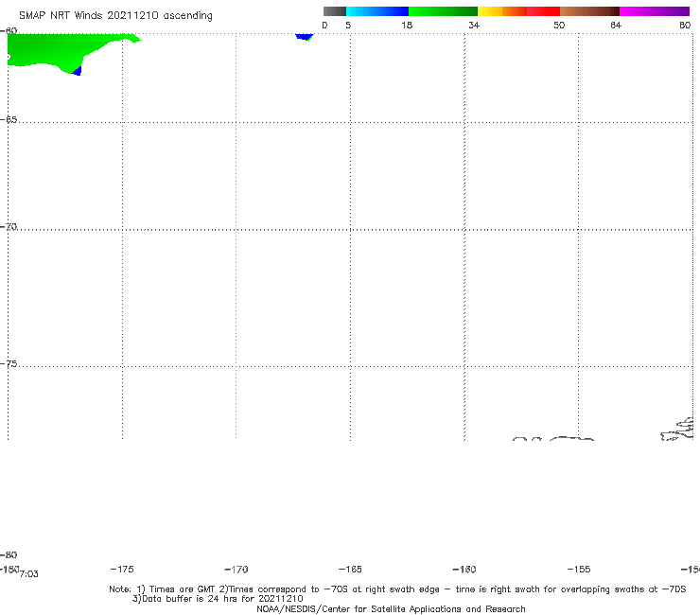700x615 pixels.
Task: Click the colorbar label 34
Action: (474, 25)
